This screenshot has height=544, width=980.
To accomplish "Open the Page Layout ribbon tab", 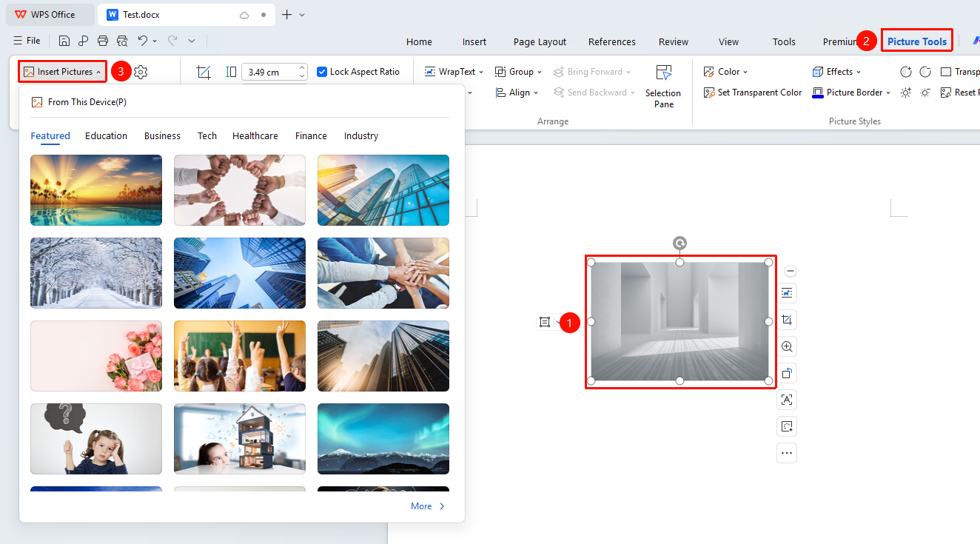I will pyautogui.click(x=540, y=41).
